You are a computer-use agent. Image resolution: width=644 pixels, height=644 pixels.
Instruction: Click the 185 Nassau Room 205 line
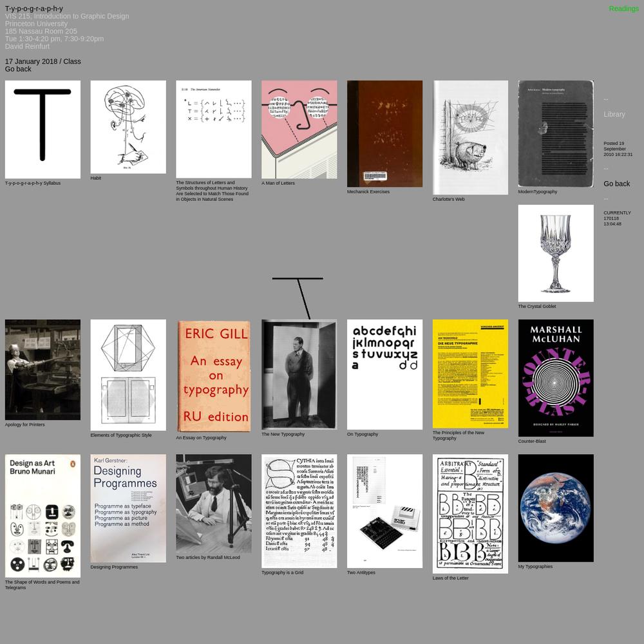[x=41, y=31]
